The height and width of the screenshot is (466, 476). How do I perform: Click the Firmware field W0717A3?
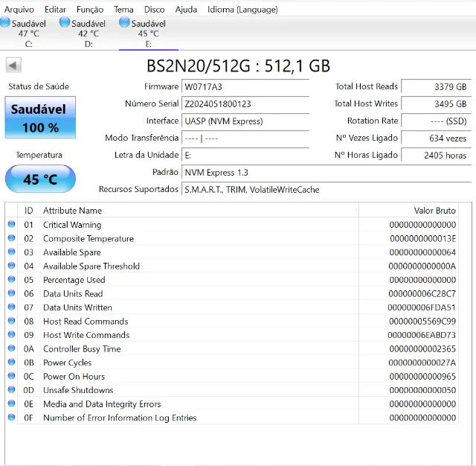pos(245,87)
